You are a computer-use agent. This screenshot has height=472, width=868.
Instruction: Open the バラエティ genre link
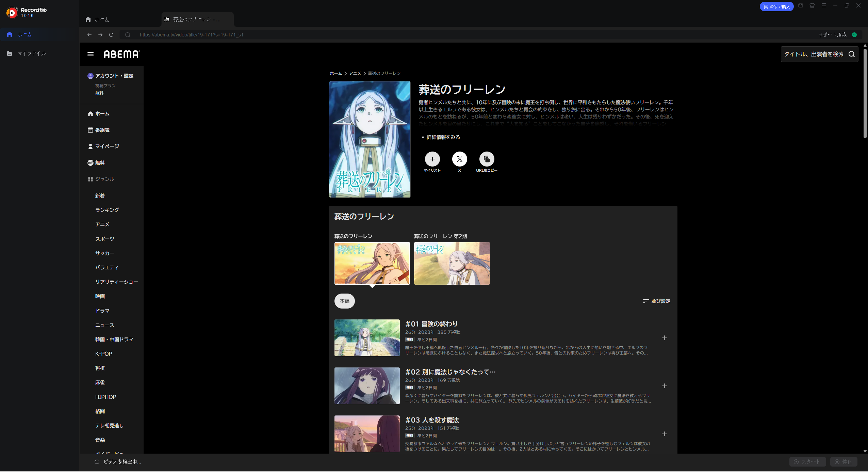(107, 268)
